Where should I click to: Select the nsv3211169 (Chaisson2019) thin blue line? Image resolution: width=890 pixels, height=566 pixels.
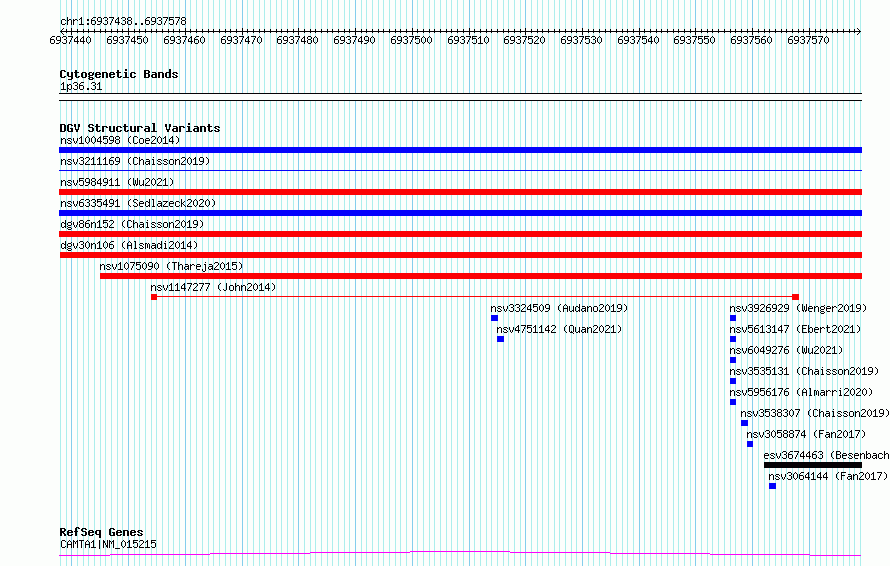coord(460,170)
